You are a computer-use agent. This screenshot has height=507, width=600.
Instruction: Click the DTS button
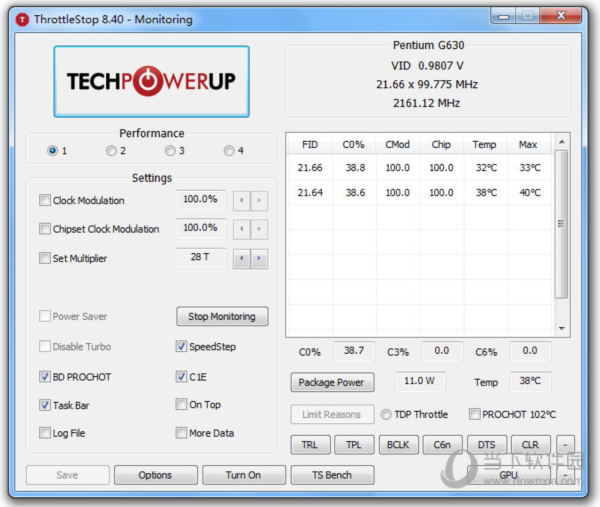[486, 445]
